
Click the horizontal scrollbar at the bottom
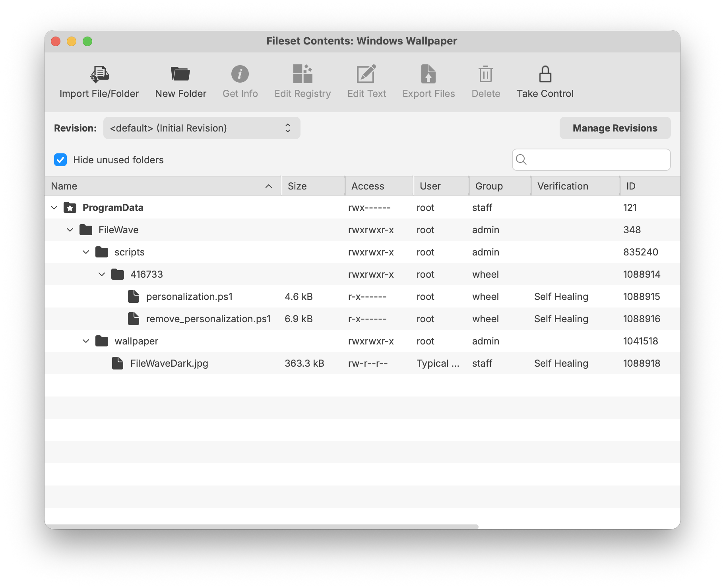coord(262,526)
